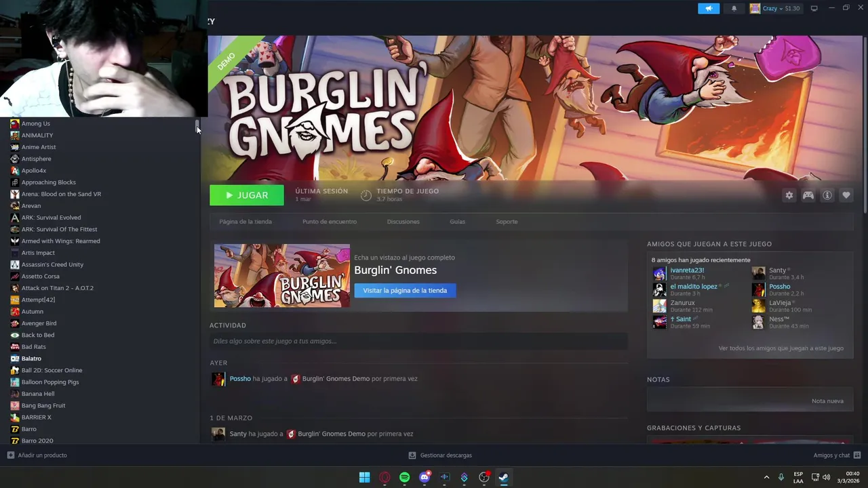Click Nota nueva to add a note
This screenshot has width=868, height=488.
coord(827,401)
